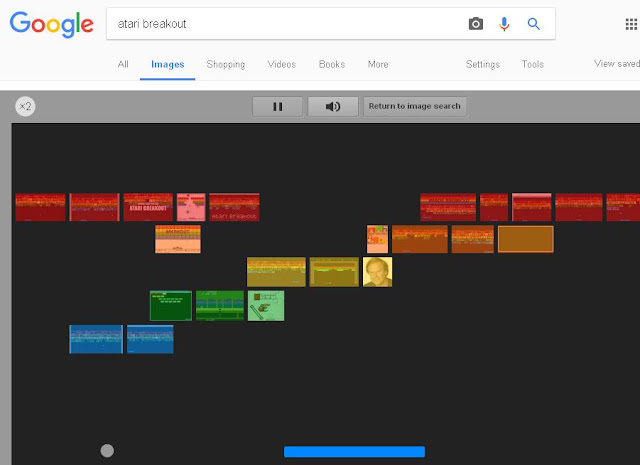This screenshot has height=465, width=640.
Task: Click the x2 lives indicator
Action: pyautogui.click(x=25, y=107)
